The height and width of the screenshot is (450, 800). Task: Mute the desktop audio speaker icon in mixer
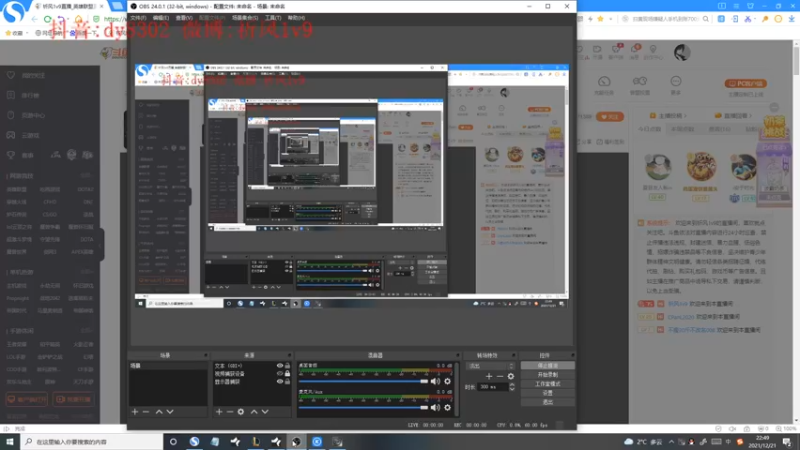click(x=435, y=381)
